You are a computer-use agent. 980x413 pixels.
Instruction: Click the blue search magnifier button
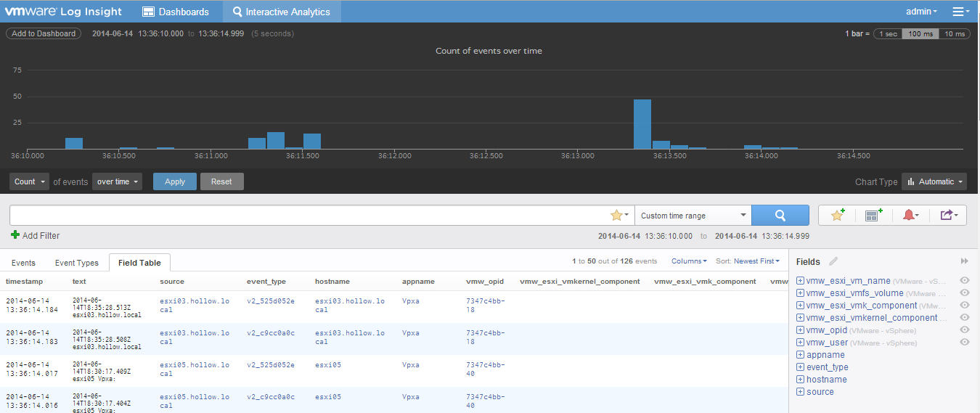780,215
